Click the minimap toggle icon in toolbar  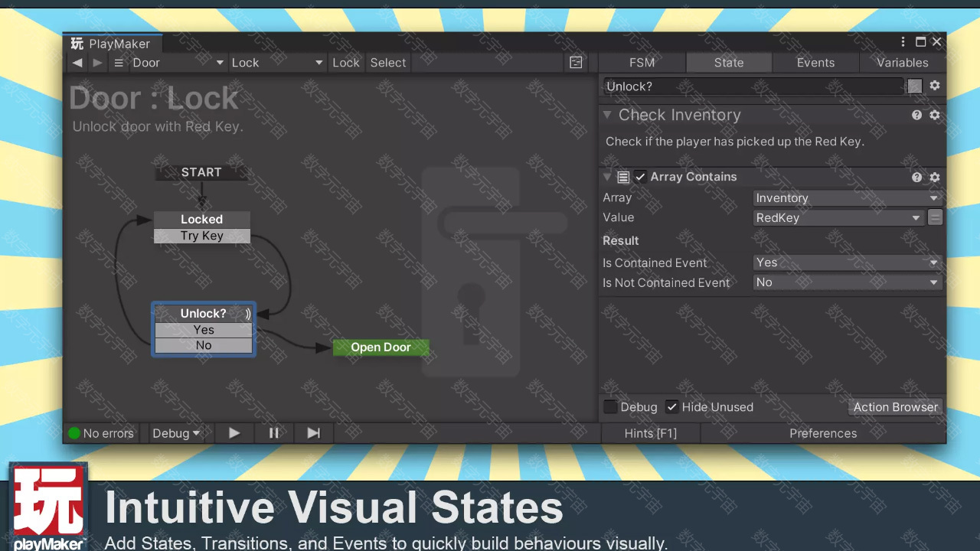click(x=576, y=63)
